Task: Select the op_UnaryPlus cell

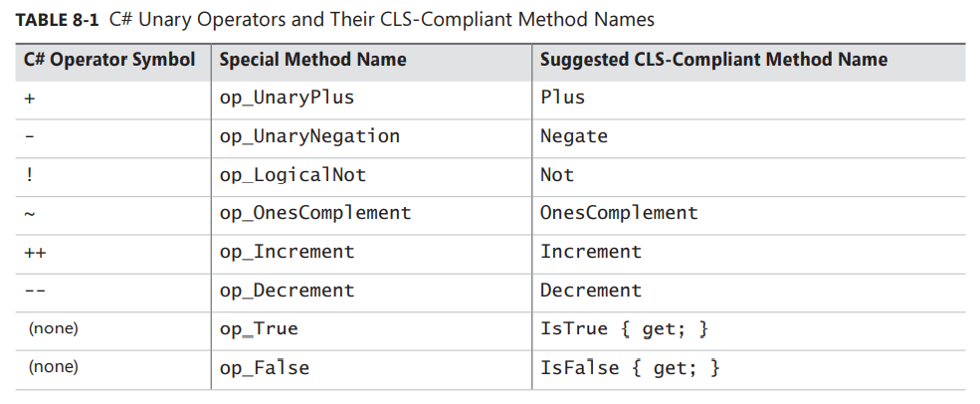Action: tap(287, 98)
